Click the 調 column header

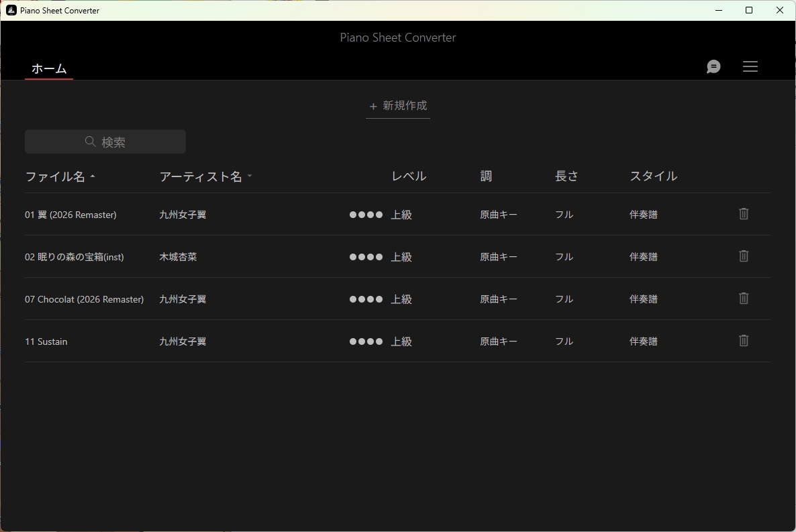tap(486, 176)
